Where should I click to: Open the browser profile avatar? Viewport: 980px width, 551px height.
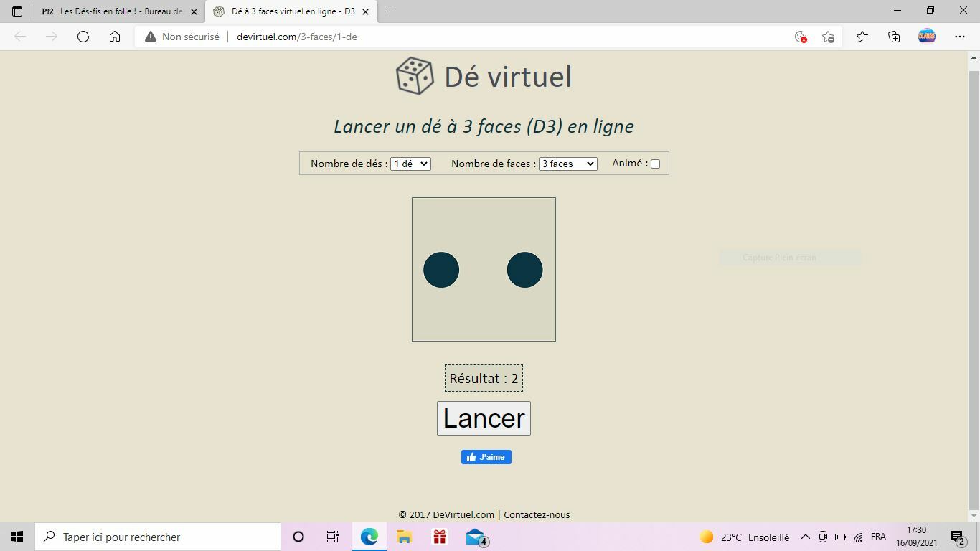[x=927, y=36]
